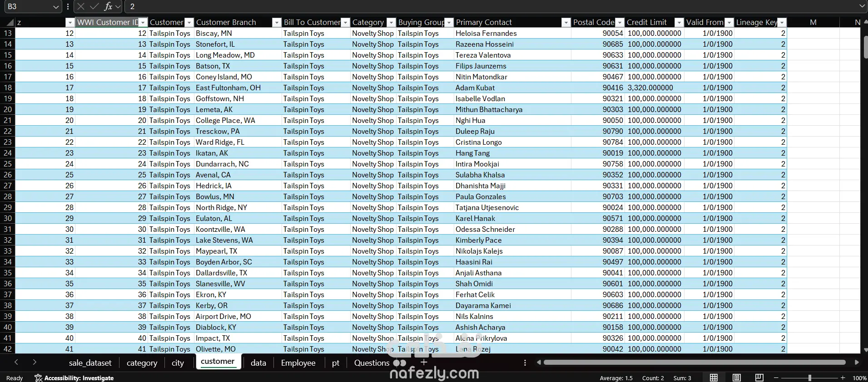The height and width of the screenshot is (382, 868).
Task: Click the formula bar resize dots handle
Action: tap(68, 6)
